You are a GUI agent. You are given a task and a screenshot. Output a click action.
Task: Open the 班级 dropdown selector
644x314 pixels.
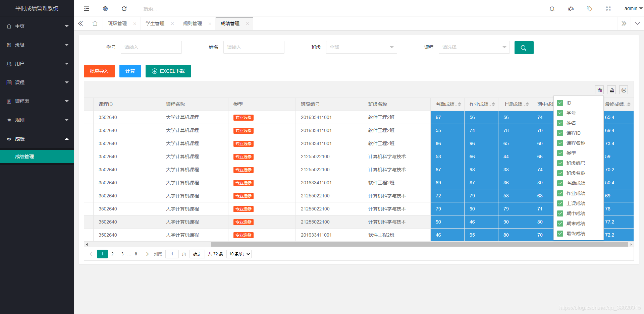(362, 47)
